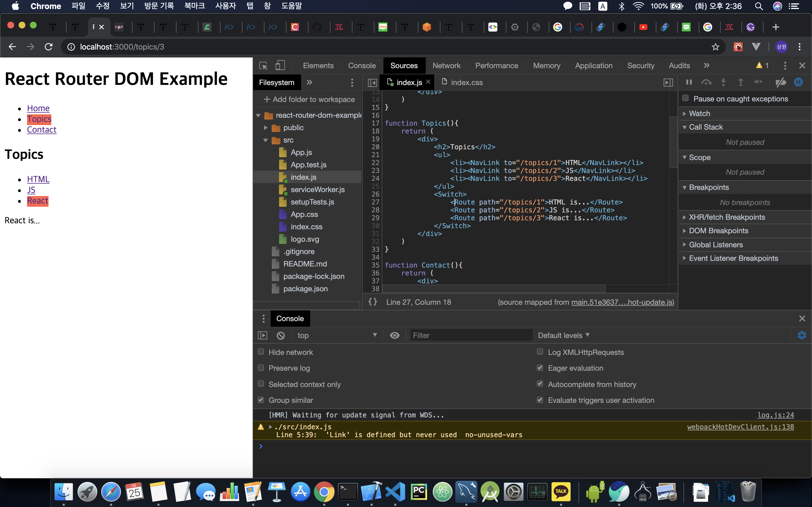Check Pause on caught exceptions
Image resolution: width=812 pixels, height=507 pixels.
click(685, 98)
